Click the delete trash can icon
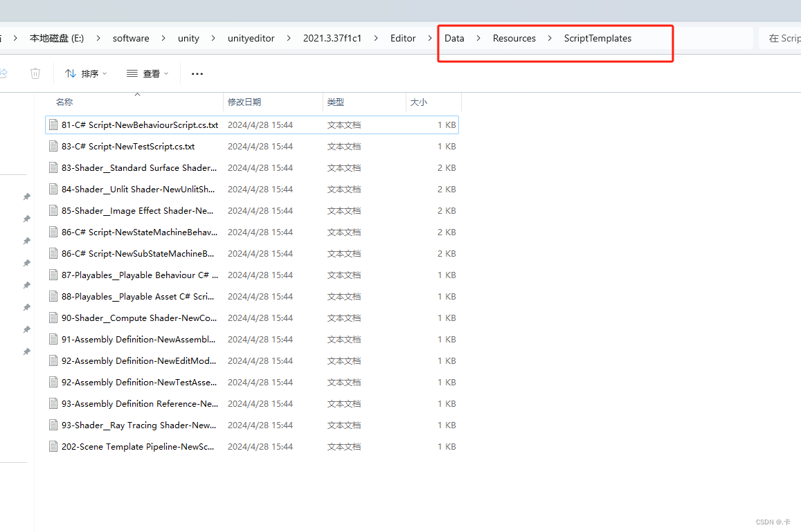This screenshot has width=801, height=532. click(x=35, y=73)
